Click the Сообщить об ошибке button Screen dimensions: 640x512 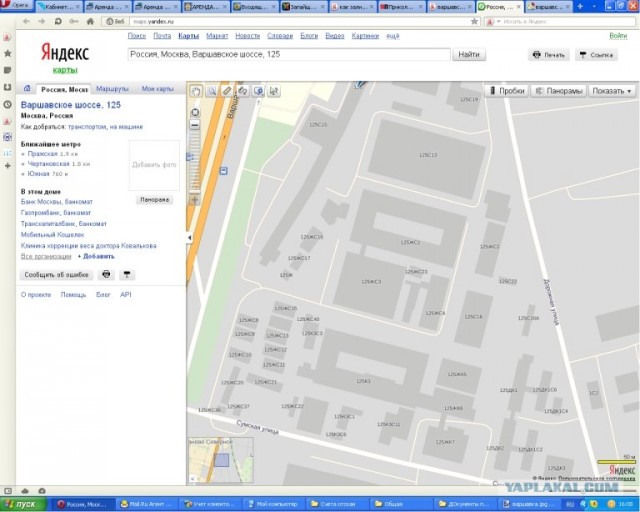tap(56, 275)
